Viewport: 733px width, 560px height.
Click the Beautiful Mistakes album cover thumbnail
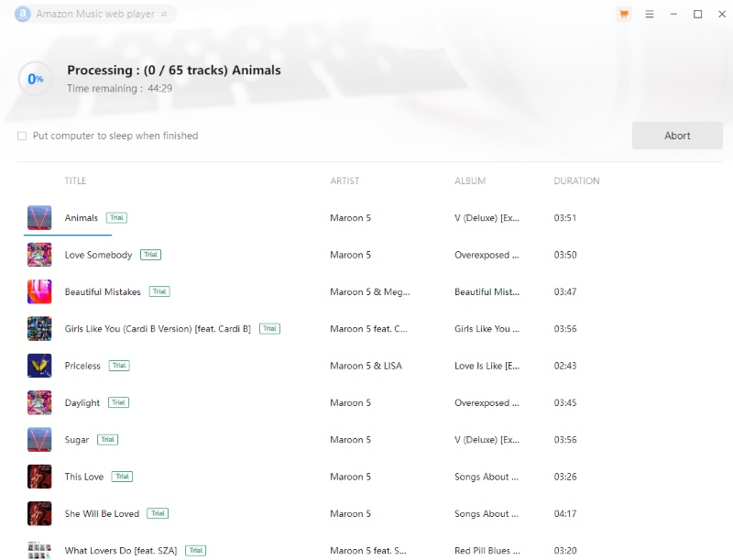(x=39, y=291)
